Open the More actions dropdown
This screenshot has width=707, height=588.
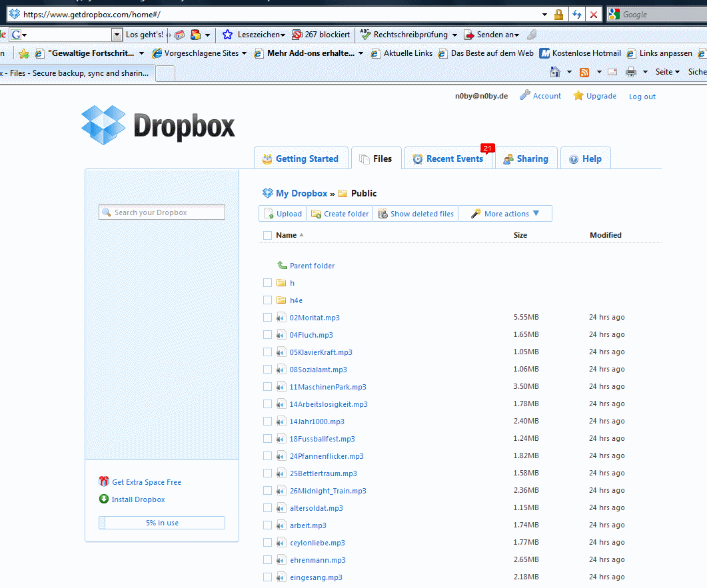[x=505, y=214]
